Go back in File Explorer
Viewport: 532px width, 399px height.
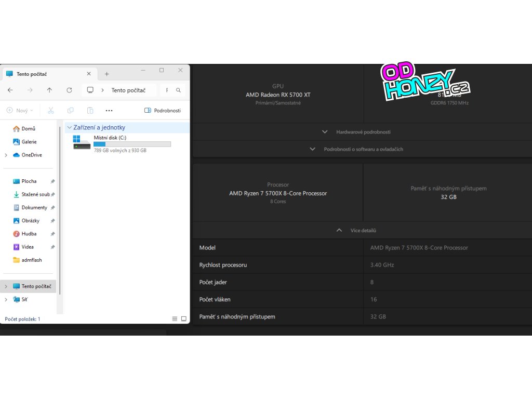pyautogui.click(x=10, y=90)
